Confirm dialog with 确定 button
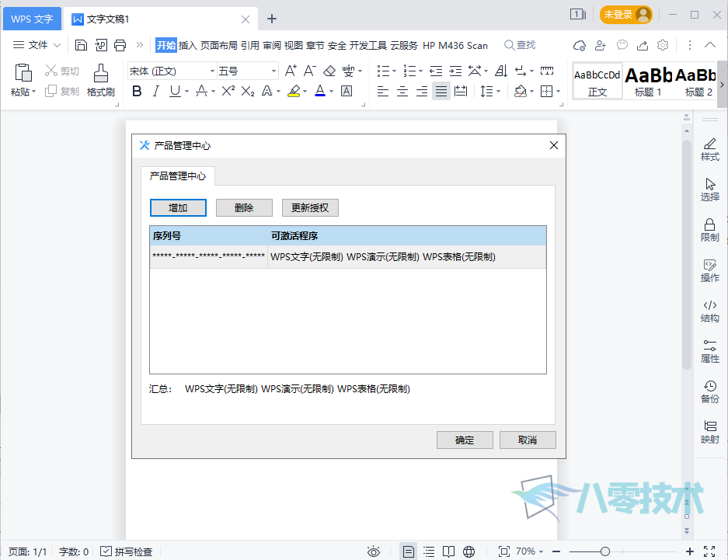 click(465, 440)
